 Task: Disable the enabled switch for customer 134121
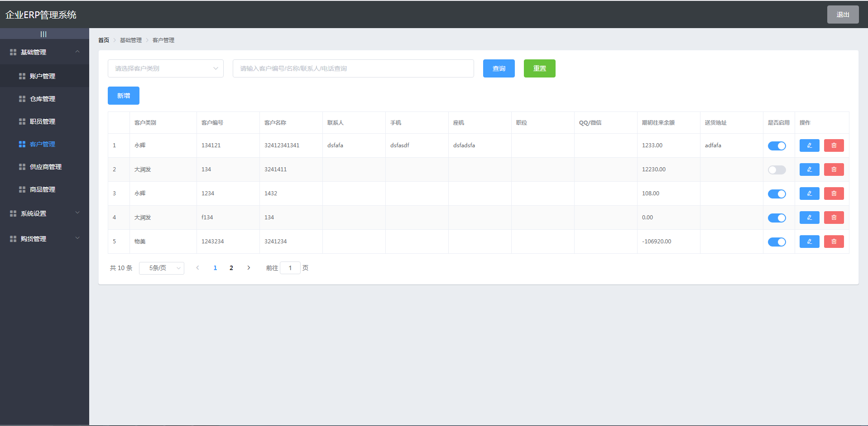(777, 146)
